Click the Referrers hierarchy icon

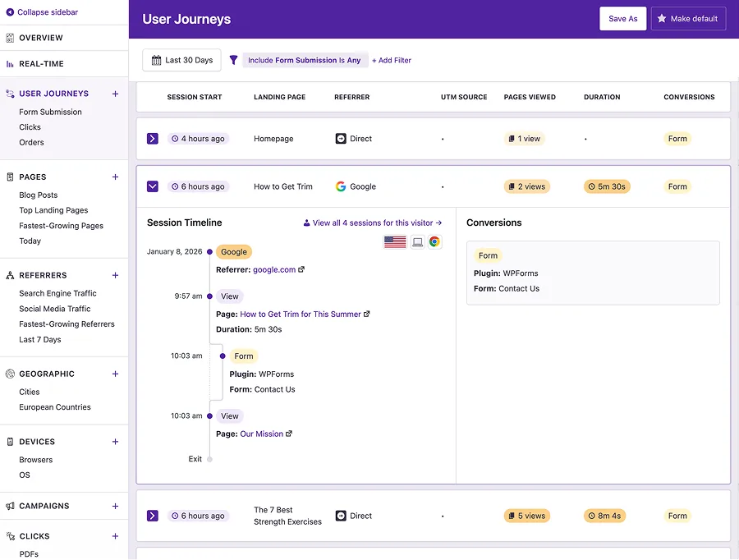coord(10,275)
